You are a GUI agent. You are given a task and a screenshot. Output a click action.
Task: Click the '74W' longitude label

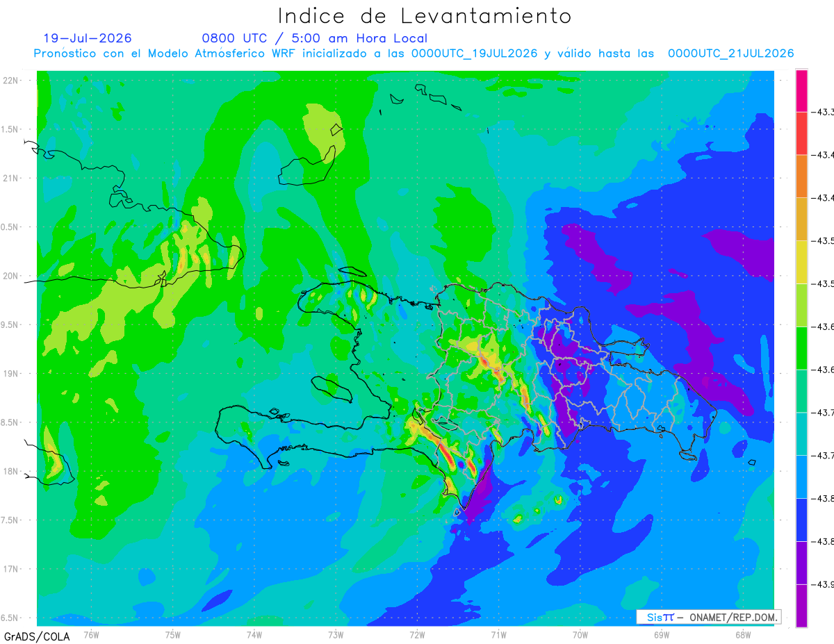click(x=254, y=634)
